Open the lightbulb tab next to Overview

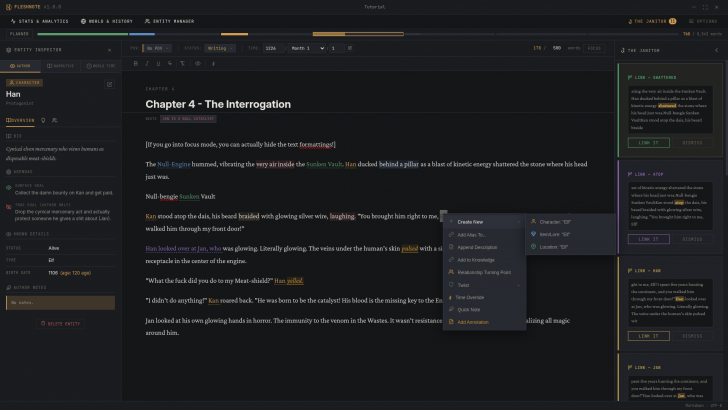(x=43, y=120)
